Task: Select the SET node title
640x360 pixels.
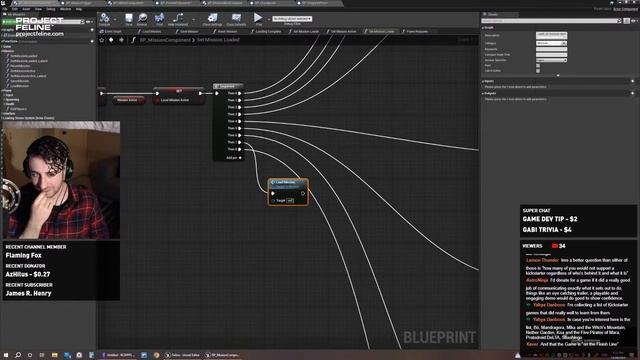Action: [x=179, y=91]
